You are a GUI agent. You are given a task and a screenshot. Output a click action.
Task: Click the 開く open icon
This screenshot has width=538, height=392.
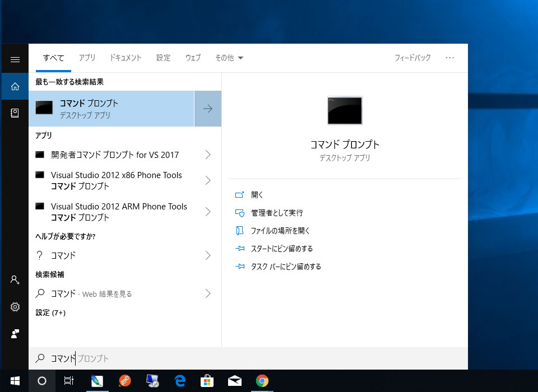tap(239, 195)
